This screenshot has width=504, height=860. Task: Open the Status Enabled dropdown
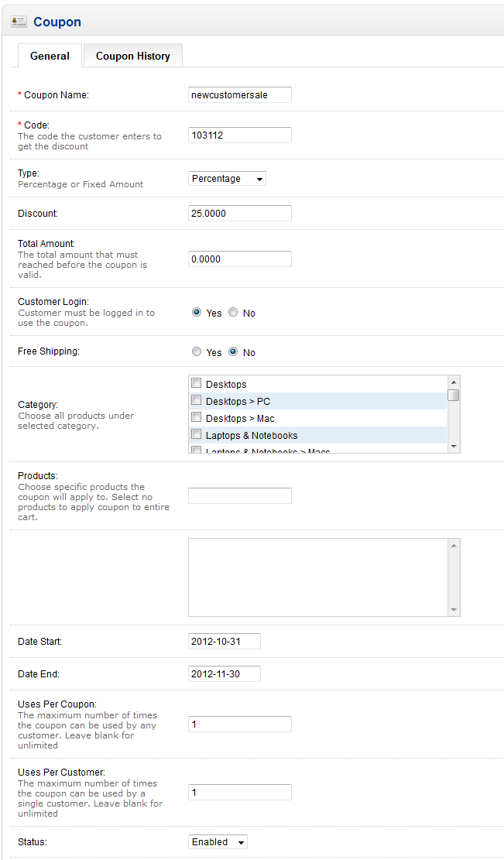218,842
